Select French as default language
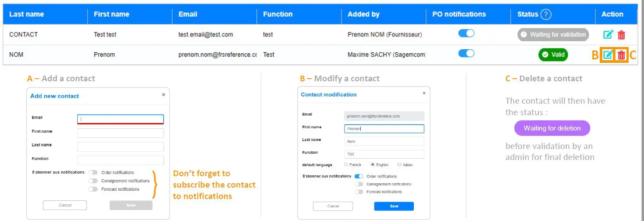 pyautogui.click(x=346, y=165)
